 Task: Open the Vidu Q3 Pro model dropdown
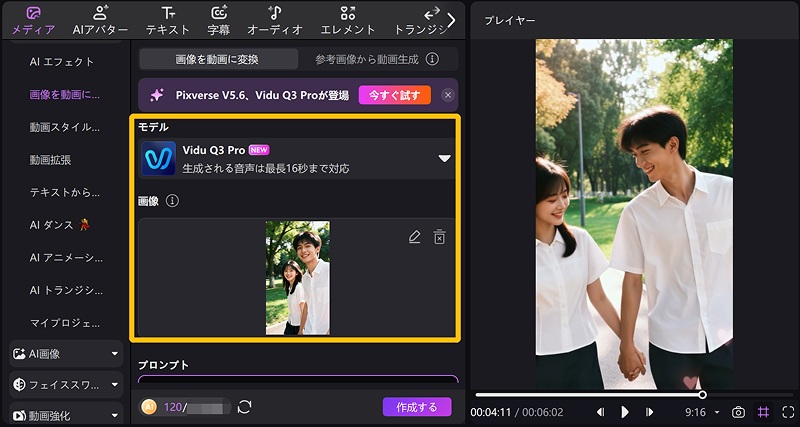pos(445,158)
